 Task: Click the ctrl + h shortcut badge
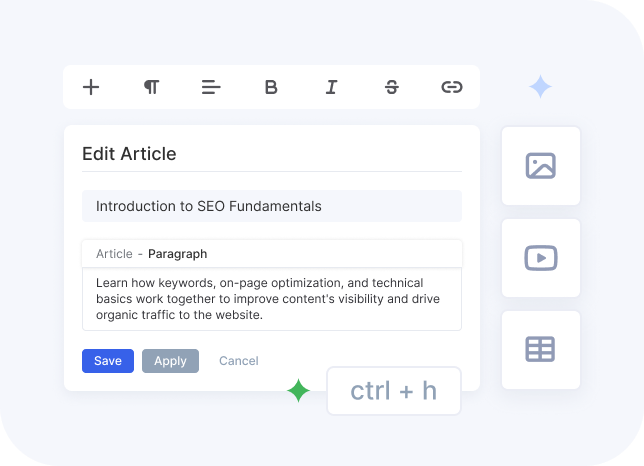click(394, 391)
